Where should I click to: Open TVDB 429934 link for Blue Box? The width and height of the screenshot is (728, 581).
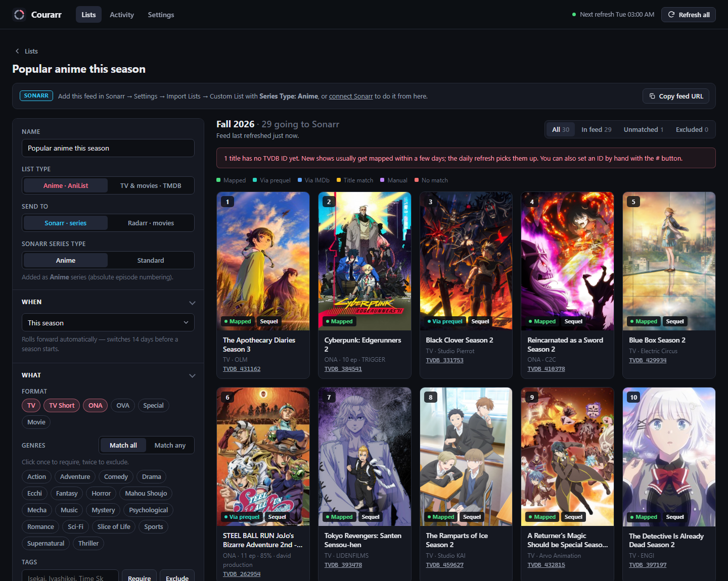point(648,360)
